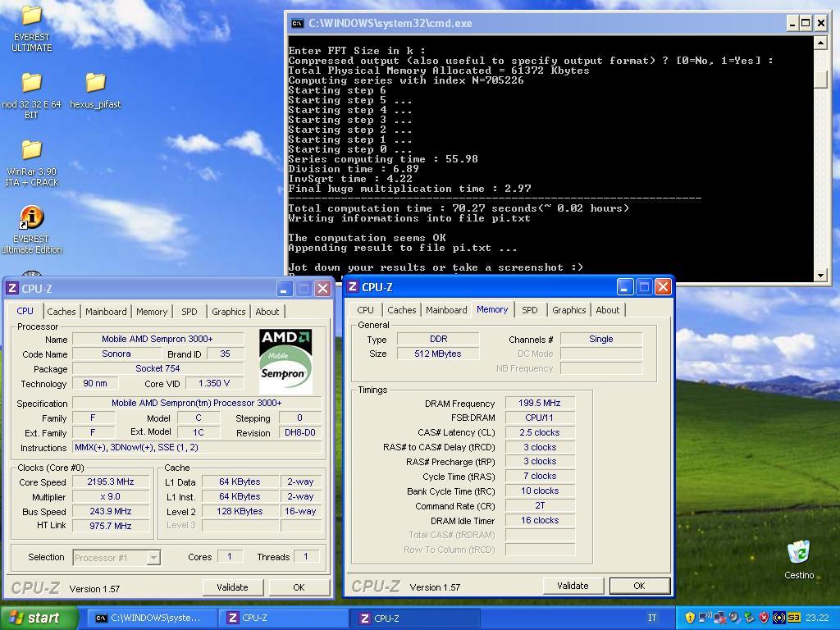This screenshot has width=840, height=630.
Task: Click the disconnected network (red X) tray icon
Action: 720,618
